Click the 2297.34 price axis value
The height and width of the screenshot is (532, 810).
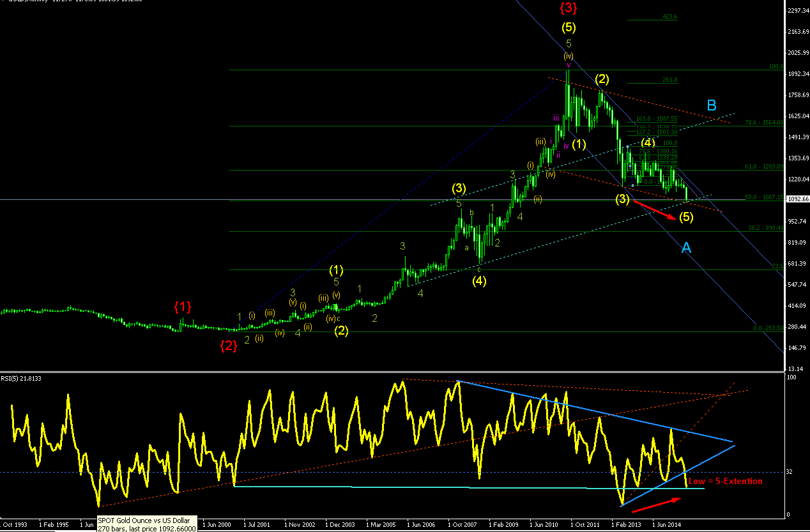tap(799, 11)
